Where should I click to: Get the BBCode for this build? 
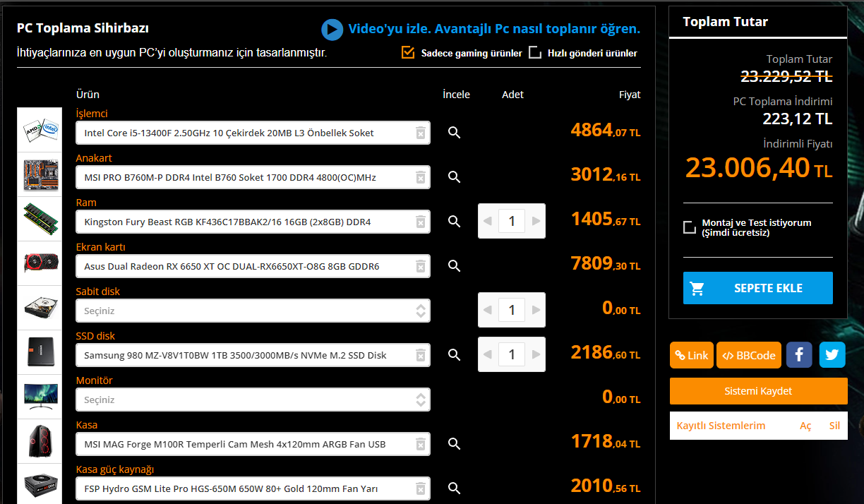coord(749,355)
